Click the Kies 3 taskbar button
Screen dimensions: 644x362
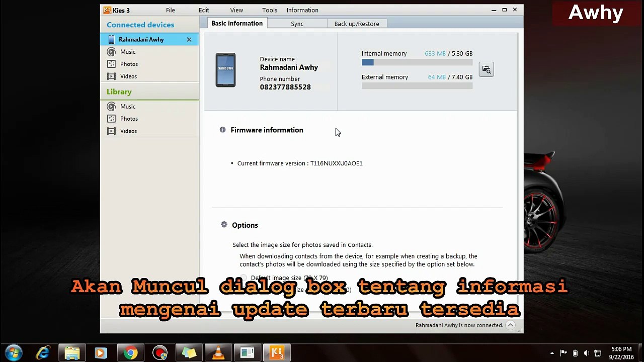[277, 353]
